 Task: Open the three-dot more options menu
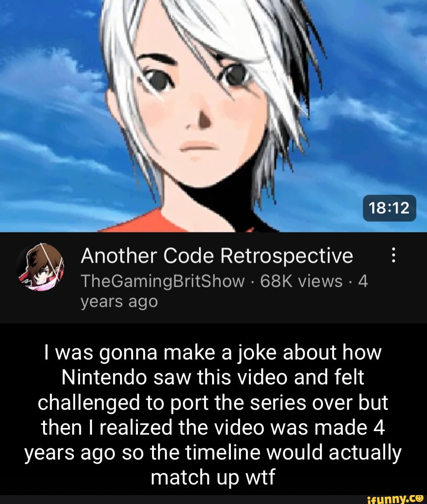point(393,256)
